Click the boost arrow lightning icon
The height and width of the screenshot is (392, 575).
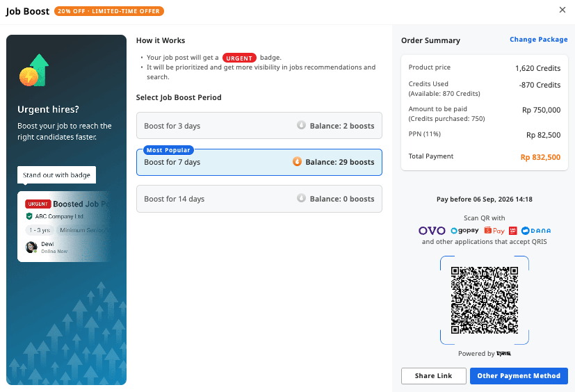tap(34, 70)
